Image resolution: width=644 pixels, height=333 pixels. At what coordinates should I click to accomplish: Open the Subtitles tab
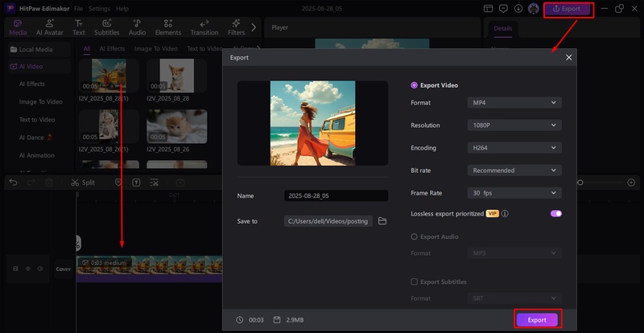click(107, 27)
